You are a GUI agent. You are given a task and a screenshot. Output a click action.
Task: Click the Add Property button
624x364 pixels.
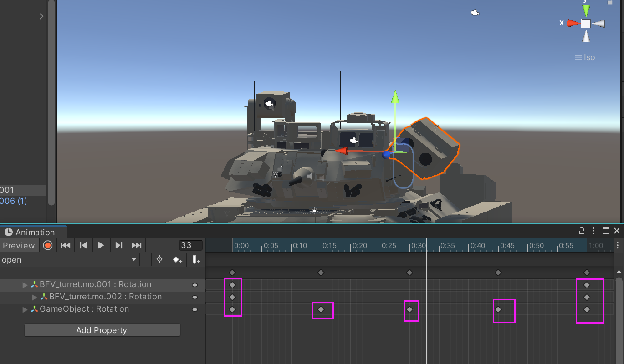point(102,330)
